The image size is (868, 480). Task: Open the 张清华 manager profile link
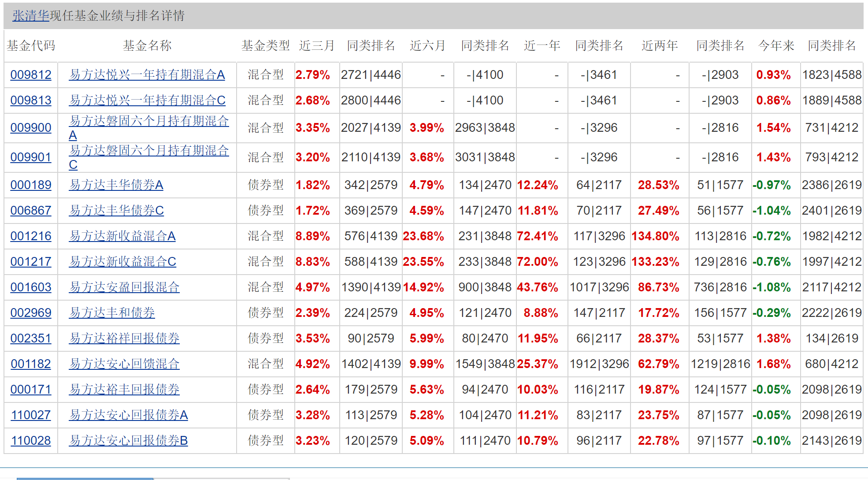point(30,16)
